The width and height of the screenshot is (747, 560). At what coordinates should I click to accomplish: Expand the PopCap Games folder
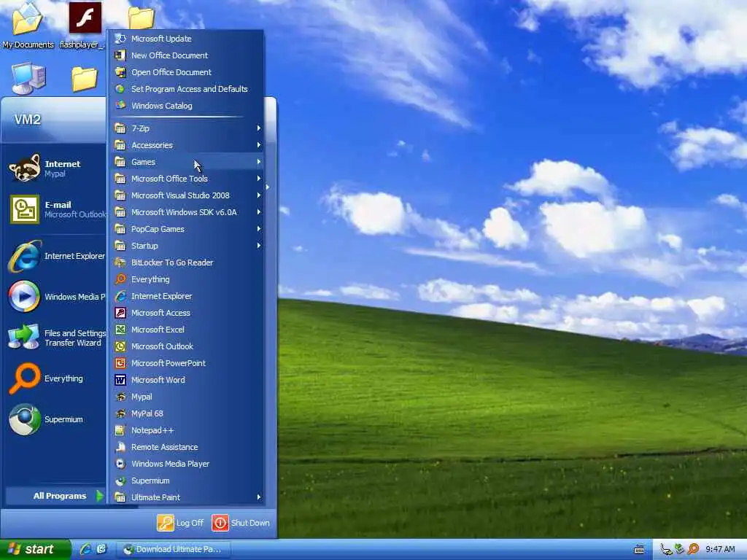[x=187, y=228]
